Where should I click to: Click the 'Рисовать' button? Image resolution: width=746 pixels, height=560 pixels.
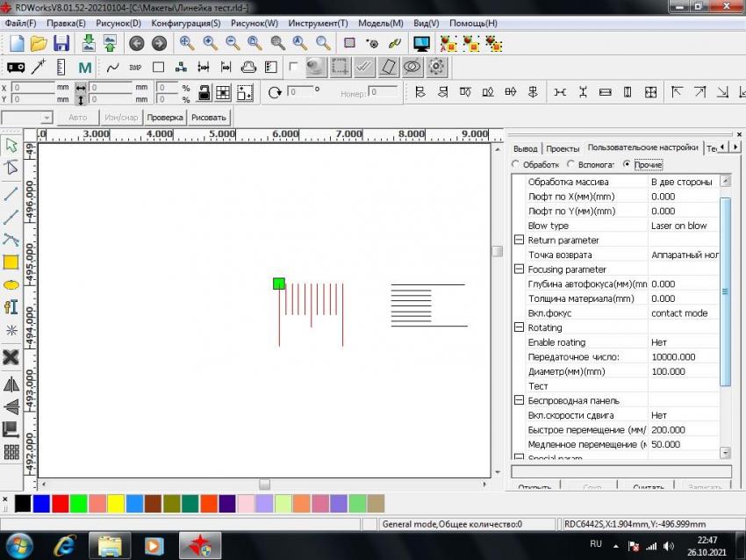pos(208,118)
